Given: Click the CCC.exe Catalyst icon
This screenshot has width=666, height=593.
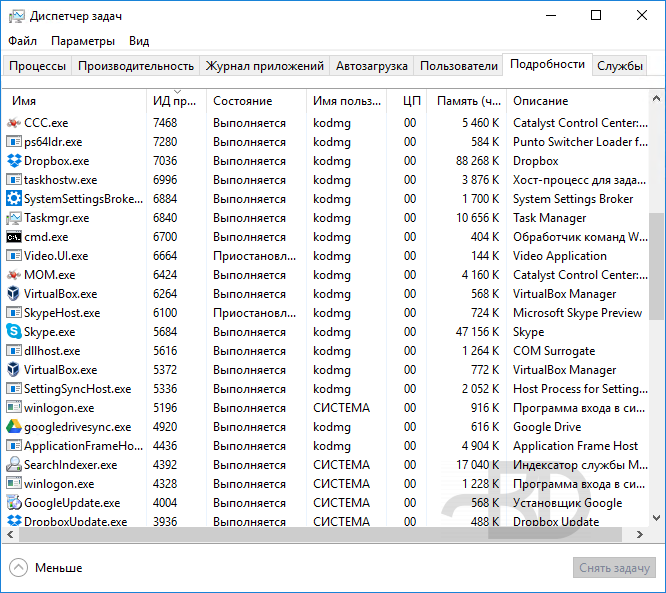Looking at the screenshot, I should (14, 123).
